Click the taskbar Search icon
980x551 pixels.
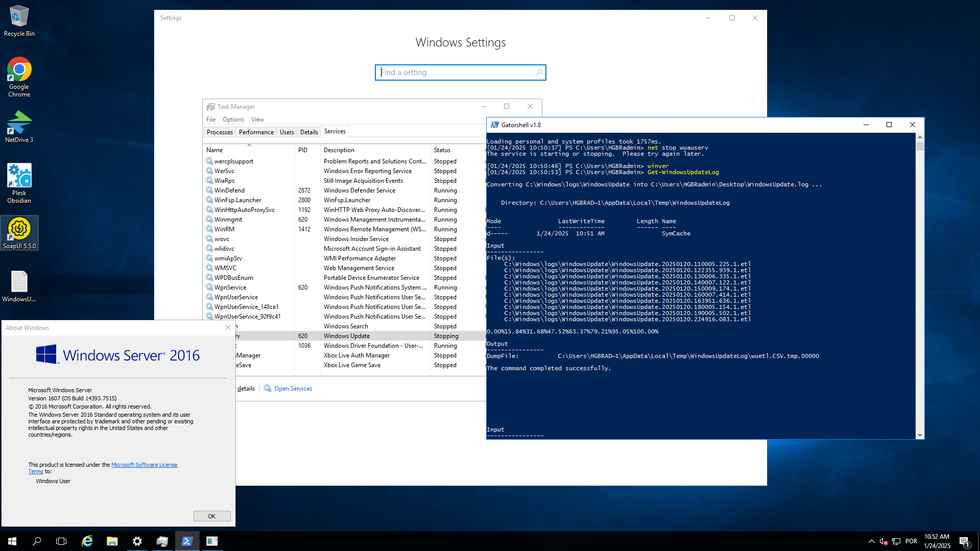37,541
